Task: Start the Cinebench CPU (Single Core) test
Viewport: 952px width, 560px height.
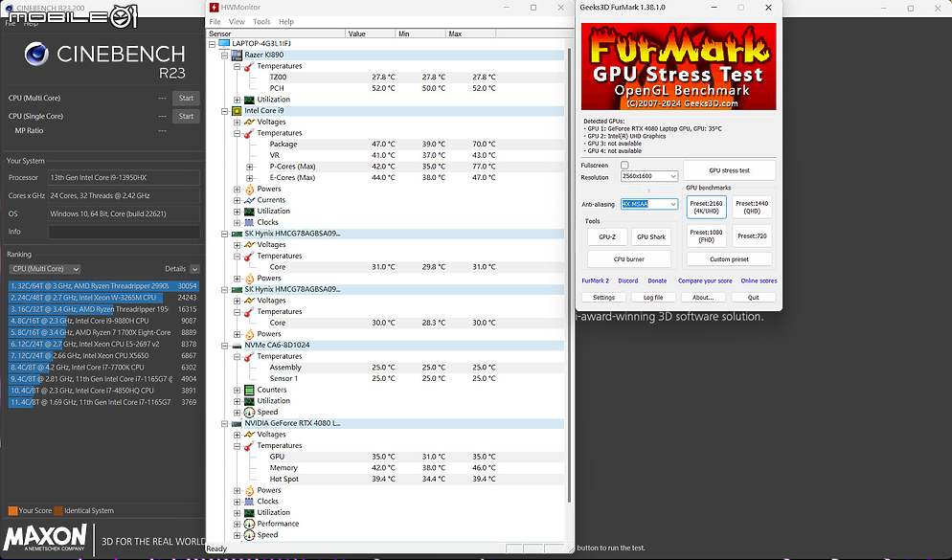Action: [186, 117]
